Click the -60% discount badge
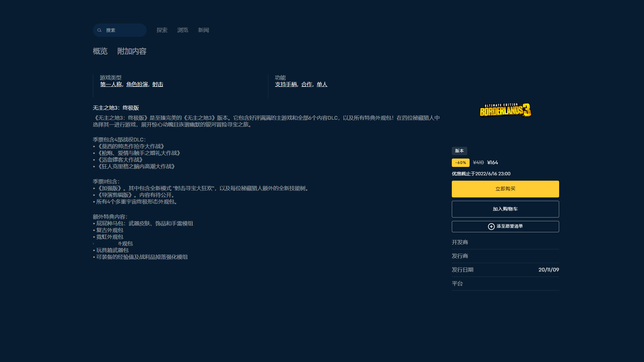The height and width of the screenshot is (362, 644). 461,163
